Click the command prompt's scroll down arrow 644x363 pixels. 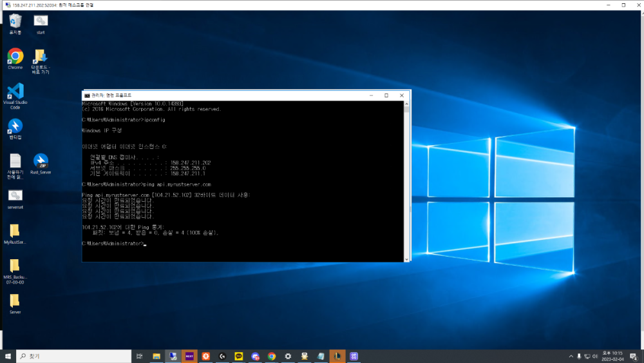coord(407,259)
